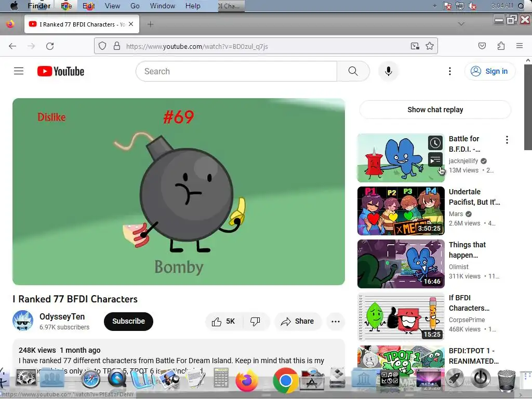Click the browser URL address bar
532x399 pixels.
click(265, 46)
